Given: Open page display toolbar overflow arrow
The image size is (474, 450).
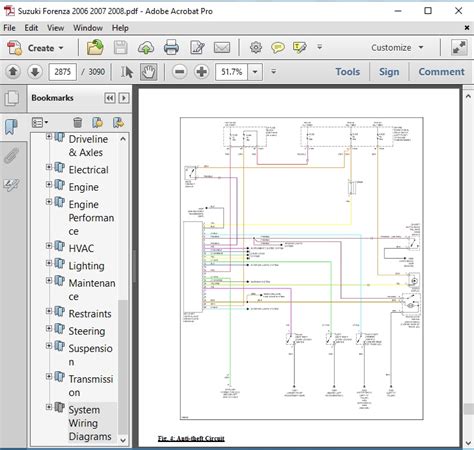Looking at the screenshot, I should [274, 71].
